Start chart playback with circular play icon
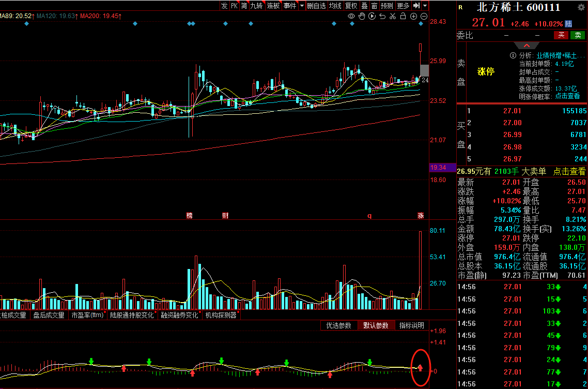 pyautogui.click(x=372, y=16)
